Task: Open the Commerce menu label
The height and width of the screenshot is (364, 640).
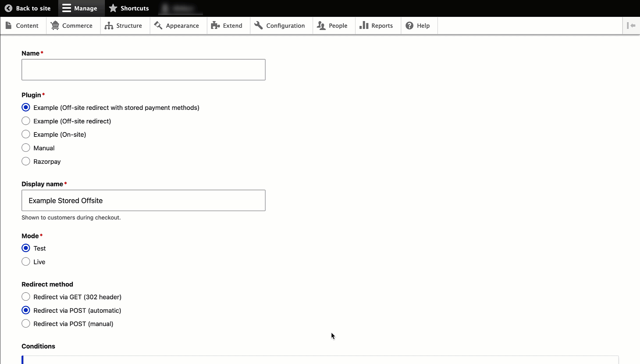Action: tap(77, 26)
